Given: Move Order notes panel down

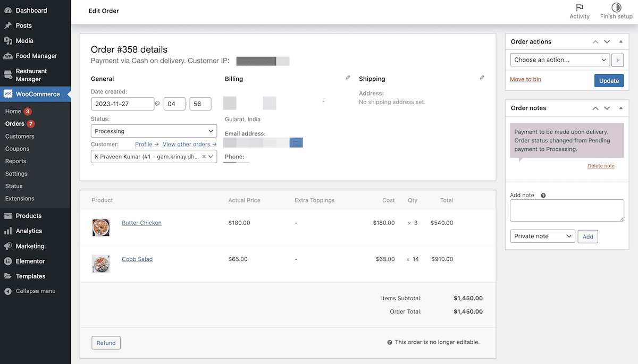Looking at the screenshot, I should [x=607, y=108].
